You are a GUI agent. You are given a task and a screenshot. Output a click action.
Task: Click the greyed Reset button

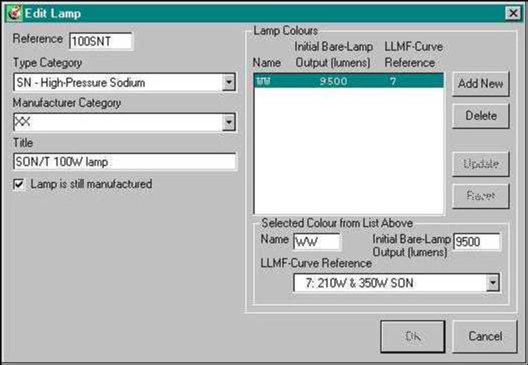point(481,196)
